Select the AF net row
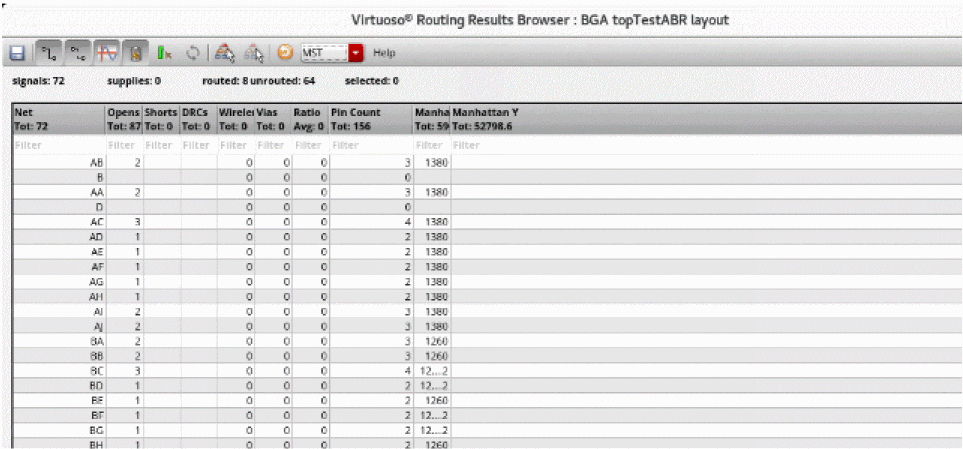963x449 pixels. pos(487,267)
